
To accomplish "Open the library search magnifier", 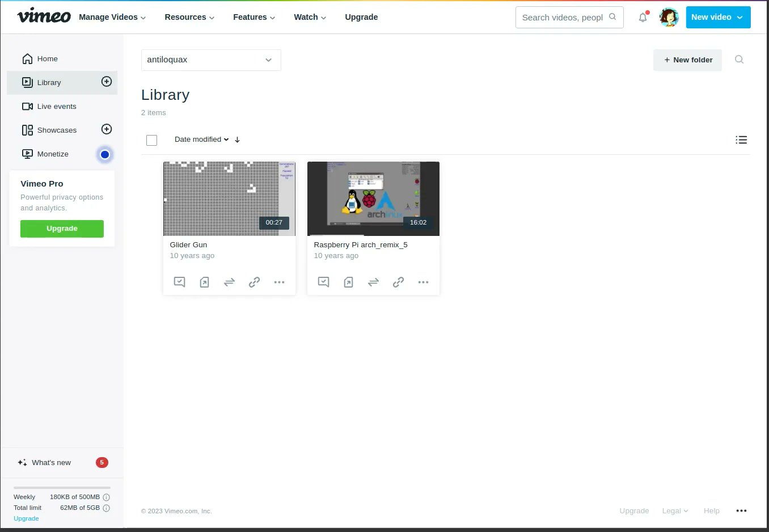I will pos(739,60).
